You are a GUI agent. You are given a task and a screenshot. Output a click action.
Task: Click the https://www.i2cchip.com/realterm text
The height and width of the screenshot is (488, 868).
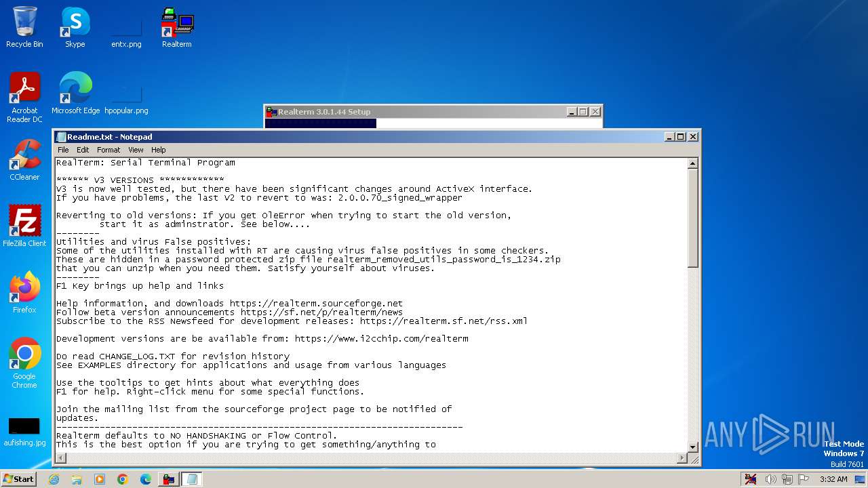(x=381, y=339)
